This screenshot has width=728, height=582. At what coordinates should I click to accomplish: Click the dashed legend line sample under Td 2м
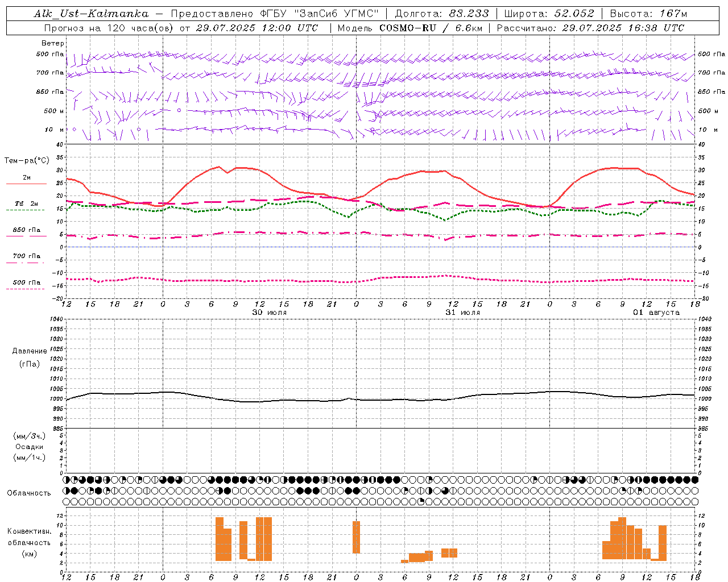[25, 210]
